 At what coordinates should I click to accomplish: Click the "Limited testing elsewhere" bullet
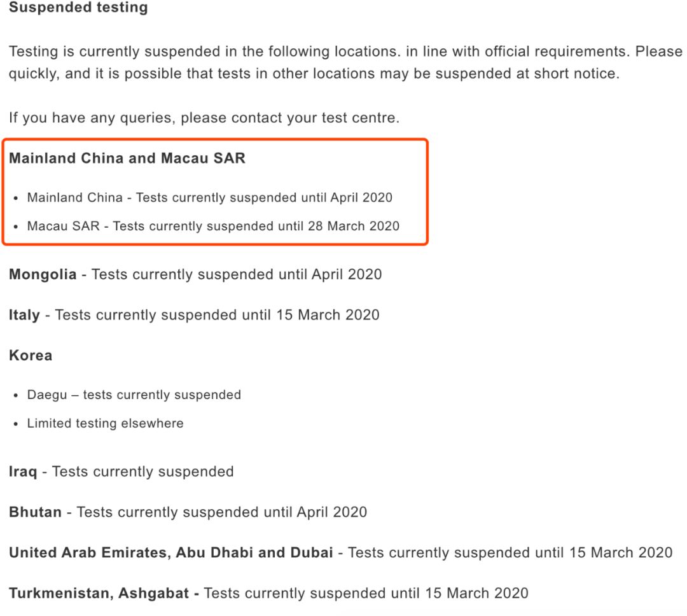[x=105, y=423]
